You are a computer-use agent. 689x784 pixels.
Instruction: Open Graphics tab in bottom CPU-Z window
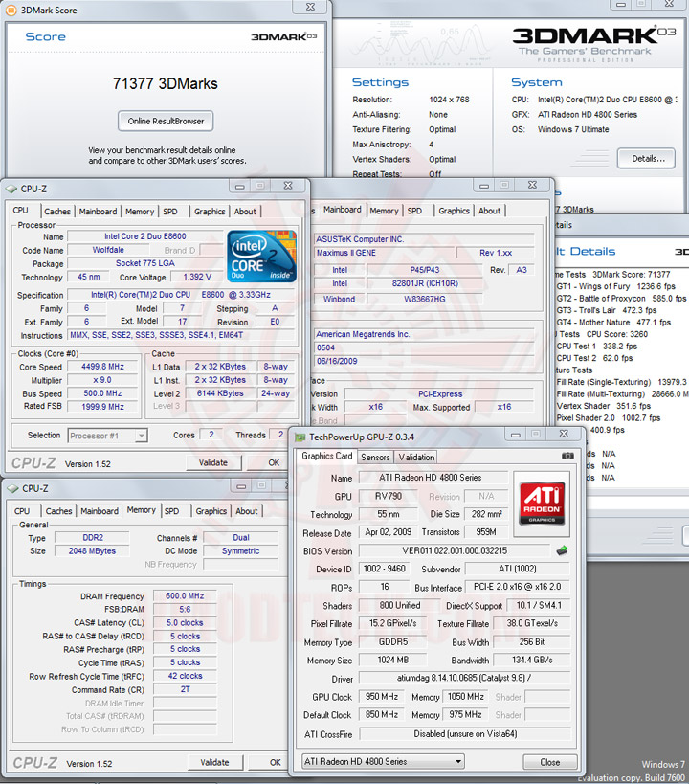click(x=211, y=511)
